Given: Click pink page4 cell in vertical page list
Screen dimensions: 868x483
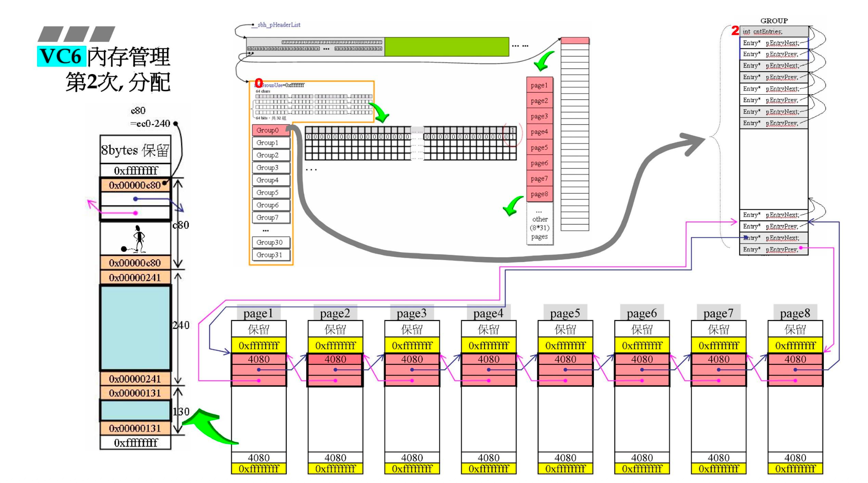Looking at the screenshot, I should (540, 131).
